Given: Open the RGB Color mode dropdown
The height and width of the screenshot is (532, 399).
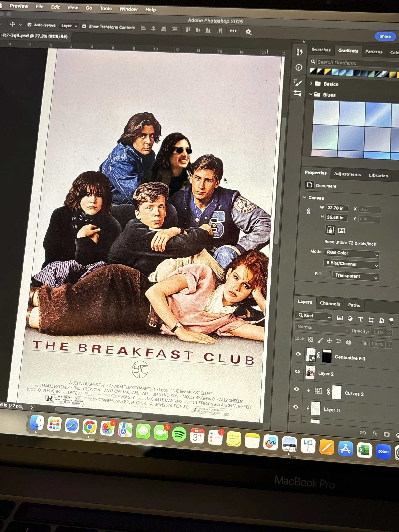Looking at the screenshot, I should (352, 253).
